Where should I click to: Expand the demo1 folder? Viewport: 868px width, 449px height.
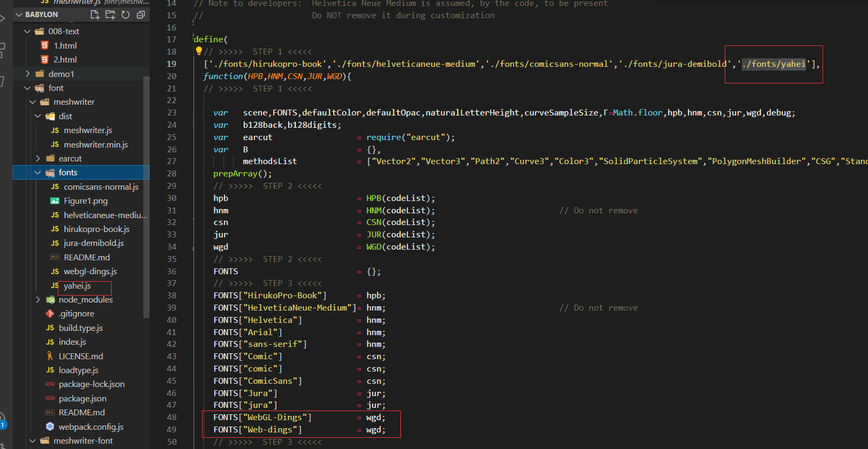pos(28,74)
